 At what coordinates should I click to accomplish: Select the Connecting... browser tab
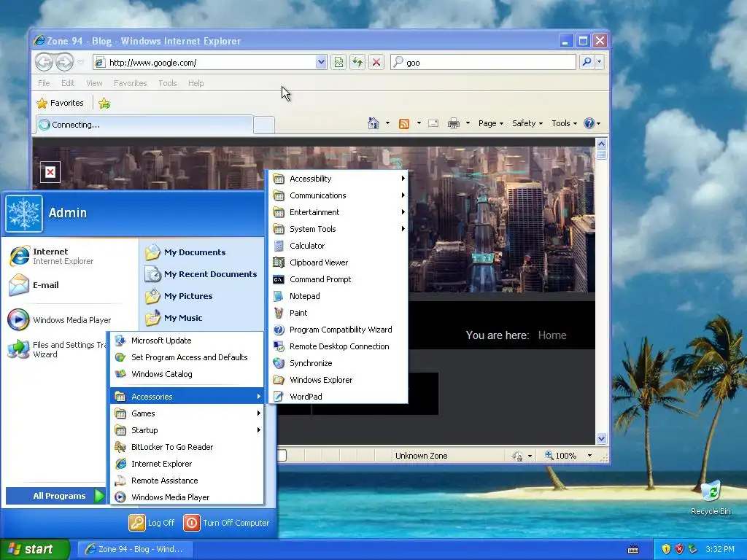pyautogui.click(x=144, y=125)
